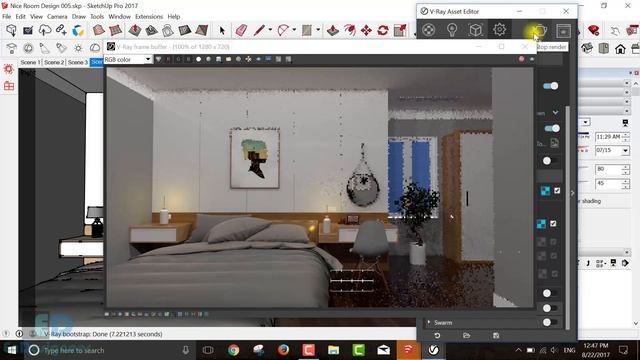Click the 11:29 AM time field
640x360 pixels.
pyautogui.click(x=608, y=137)
